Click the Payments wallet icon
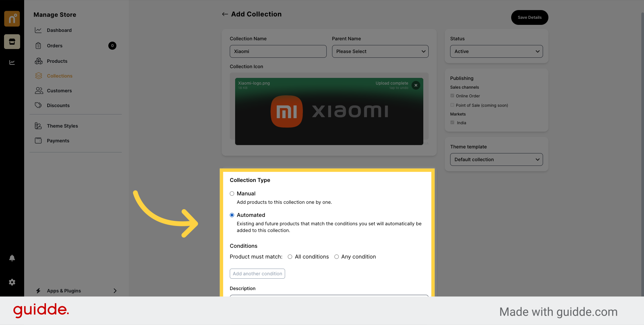Viewport: 644px width, 325px height. click(x=38, y=141)
